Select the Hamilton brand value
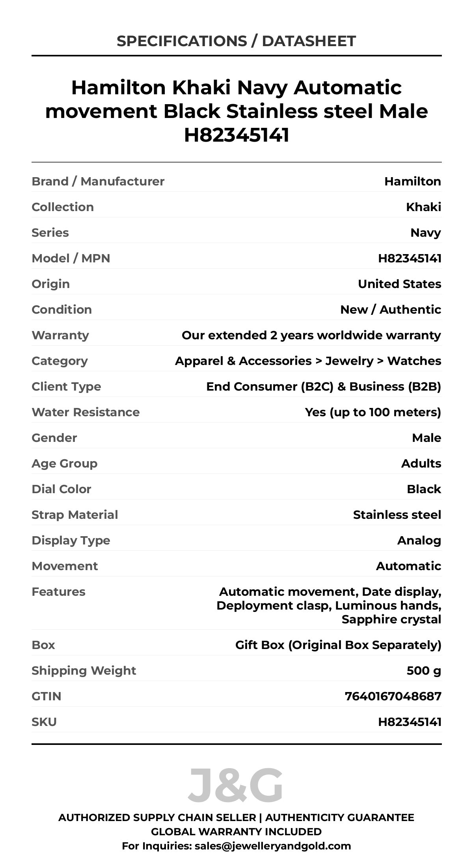The height and width of the screenshot is (868, 473). point(412,181)
